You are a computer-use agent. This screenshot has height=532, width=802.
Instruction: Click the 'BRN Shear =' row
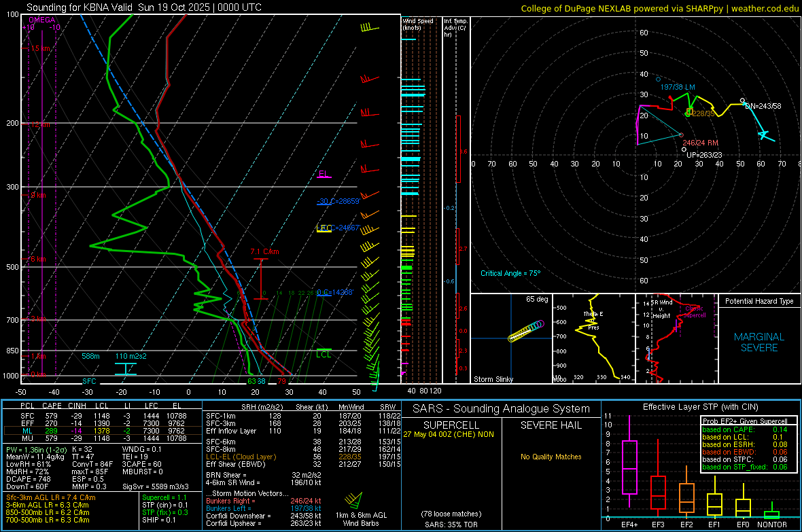264,475
